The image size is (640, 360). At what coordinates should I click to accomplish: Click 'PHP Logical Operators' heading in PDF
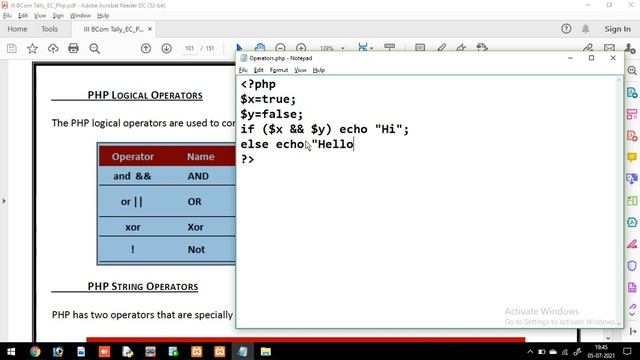click(145, 96)
